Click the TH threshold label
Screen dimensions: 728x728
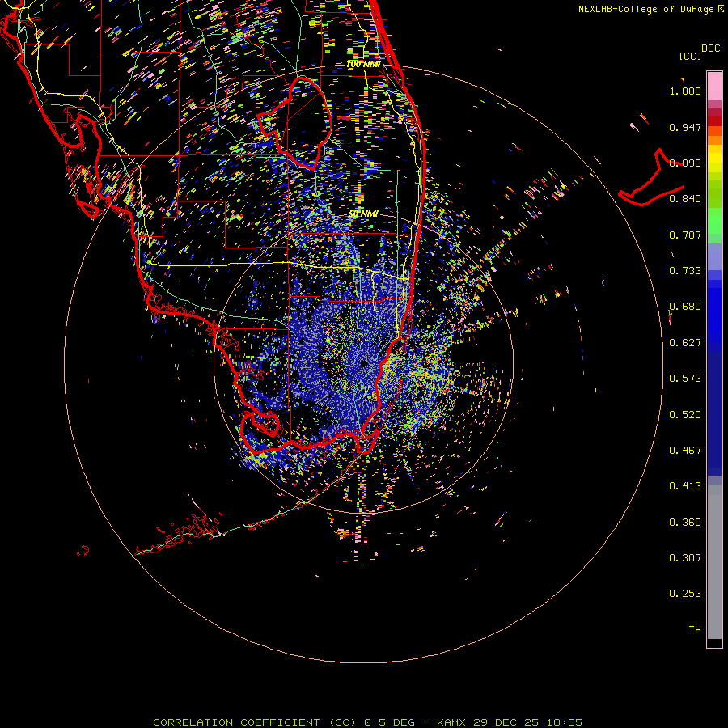(x=695, y=630)
